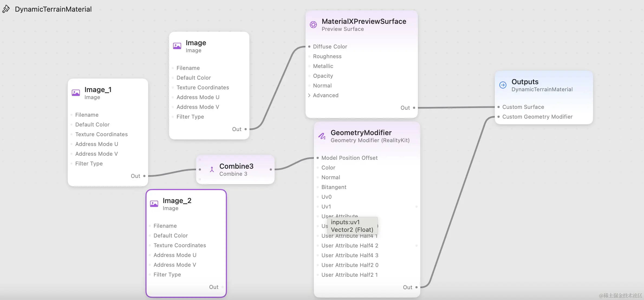Image resolution: width=644 pixels, height=300 pixels.
Task: Select the Image_1 node title
Action: tap(98, 90)
